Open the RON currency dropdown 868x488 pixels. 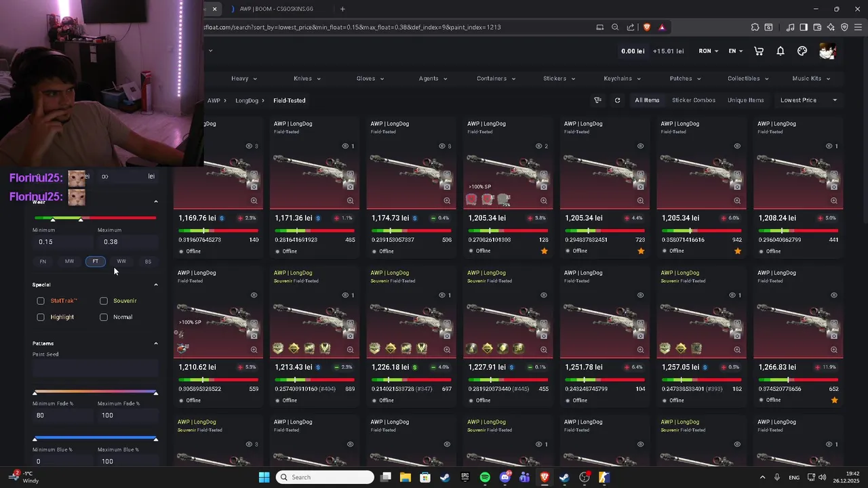tap(709, 51)
